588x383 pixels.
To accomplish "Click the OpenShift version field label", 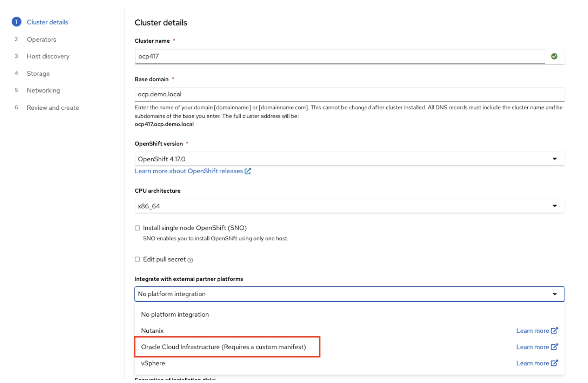I will coord(158,144).
